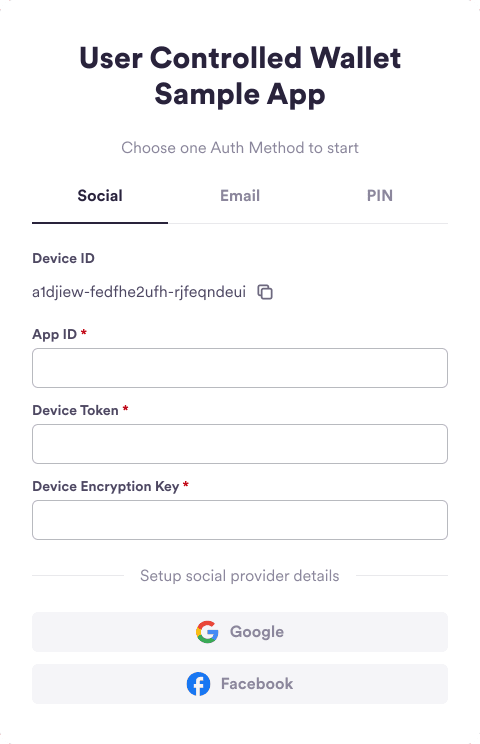This screenshot has height=744, width=480.
Task: Focus the Device Encryption Key input
Action: click(240, 520)
